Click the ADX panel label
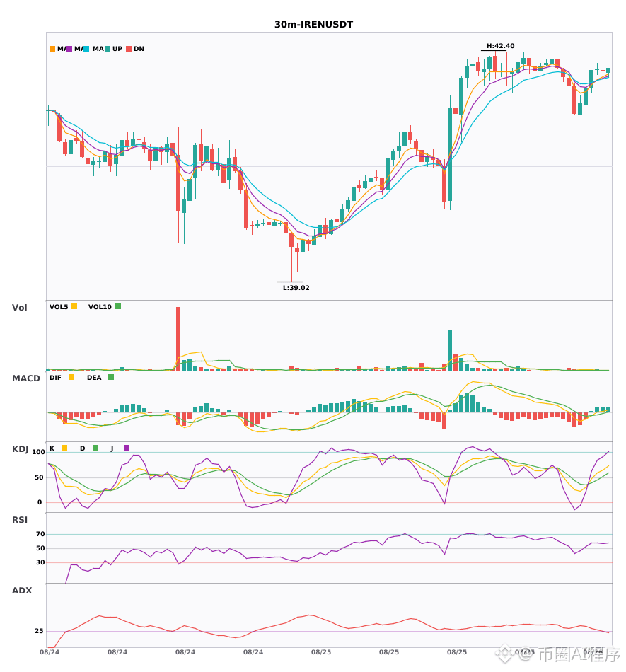This screenshot has height=672, width=626. coord(22,590)
